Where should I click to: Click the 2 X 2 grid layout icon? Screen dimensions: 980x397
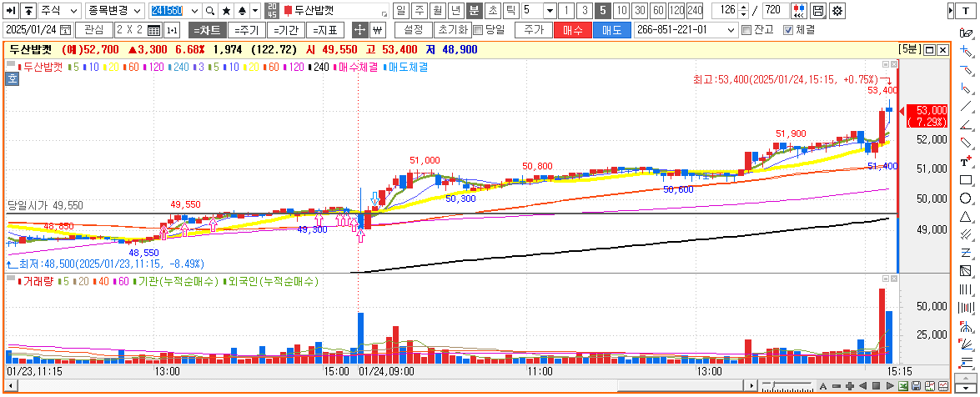[153, 30]
